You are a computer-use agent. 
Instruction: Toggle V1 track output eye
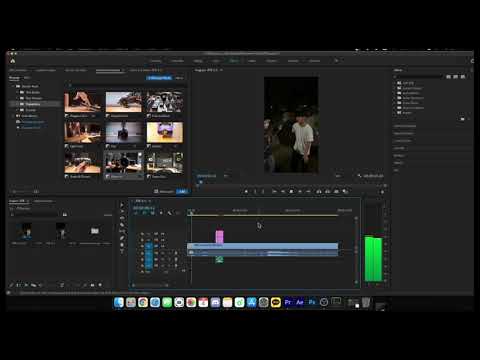(162, 246)
